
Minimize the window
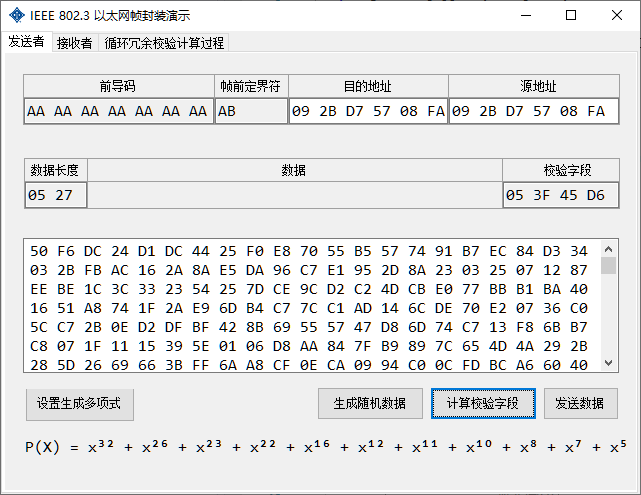[x=525, y=16]
